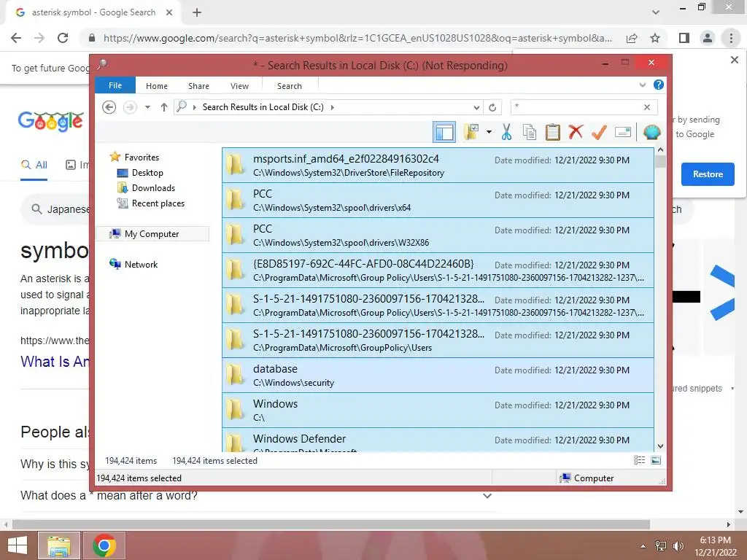Reload the Chrome page
747x560 pixels.
coord(63,38)
